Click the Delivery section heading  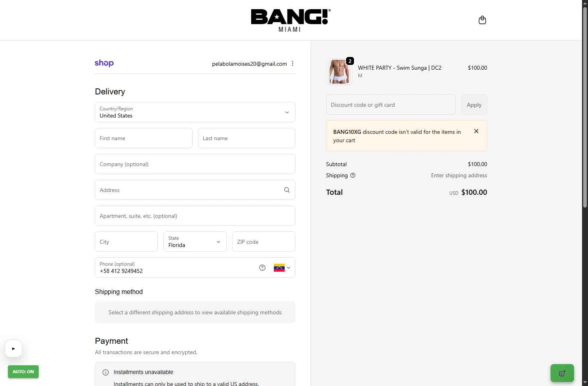(110, 92)
